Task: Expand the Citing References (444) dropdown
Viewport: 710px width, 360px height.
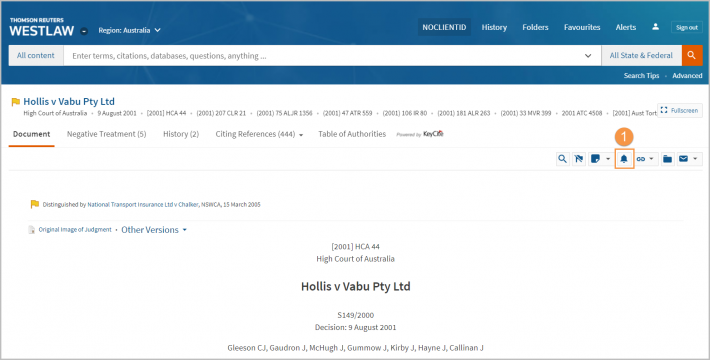Action: click(x=259, y=134)
